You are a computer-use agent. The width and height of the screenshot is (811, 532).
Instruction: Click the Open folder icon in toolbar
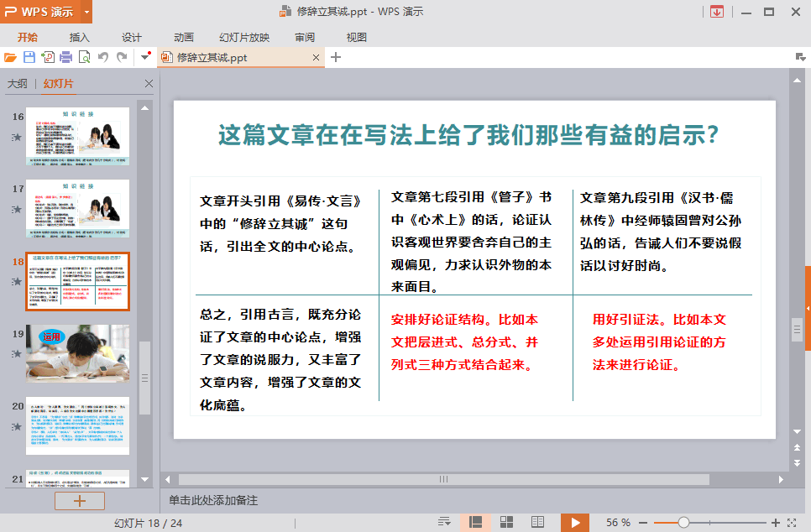[10, 57]
